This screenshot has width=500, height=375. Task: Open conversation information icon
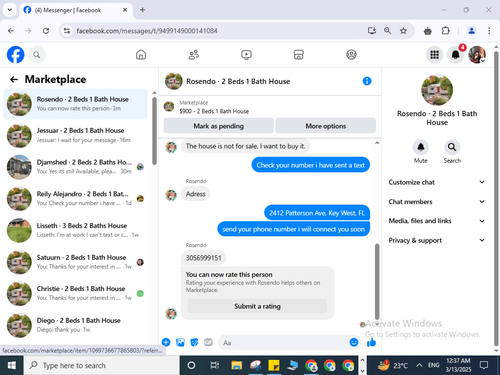pos(367,81)
